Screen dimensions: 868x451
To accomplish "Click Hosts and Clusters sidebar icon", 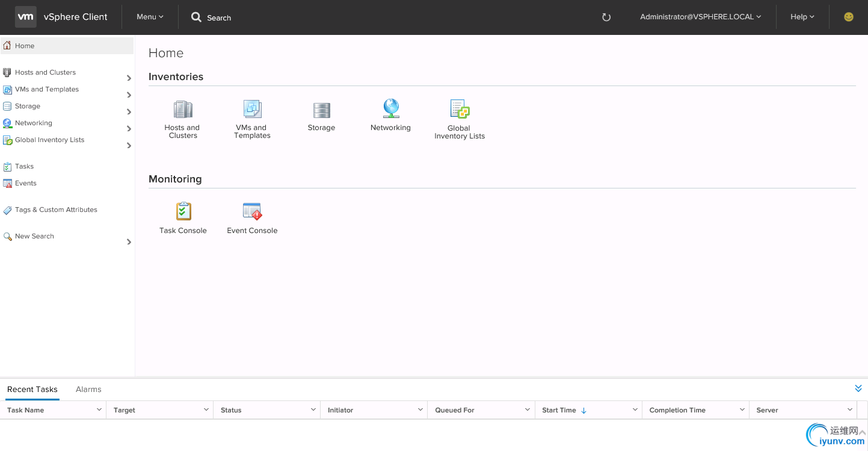I will [7, 72].
